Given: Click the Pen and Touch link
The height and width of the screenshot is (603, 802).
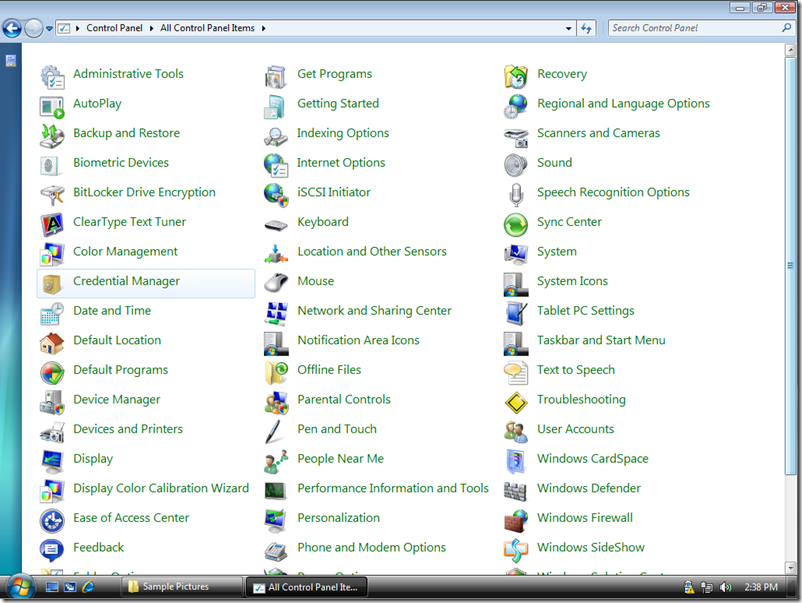Looking at the screenshot, I should click(x=337, y=429).
